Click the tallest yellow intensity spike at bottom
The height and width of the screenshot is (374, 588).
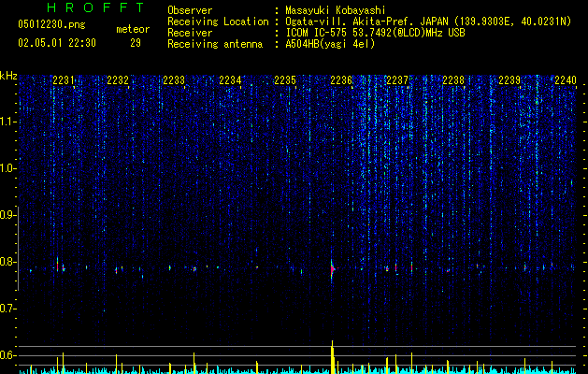332,357
